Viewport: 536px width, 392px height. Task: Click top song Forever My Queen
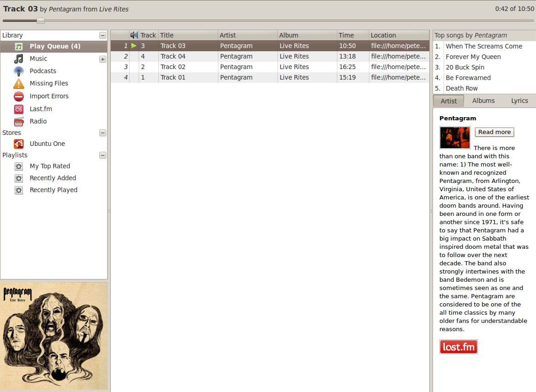click(x=473, y=57)
